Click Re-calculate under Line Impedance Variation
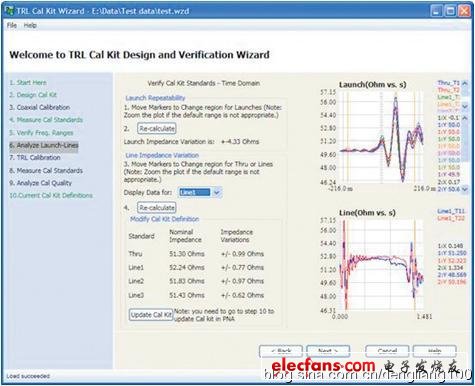 (x=157, y=208)
